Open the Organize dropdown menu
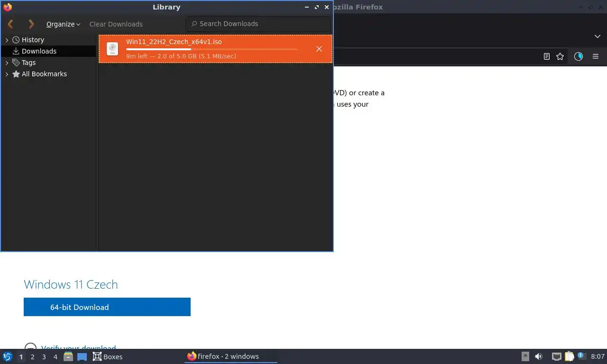This screenshot has height=364, width=607. (63, 24)
